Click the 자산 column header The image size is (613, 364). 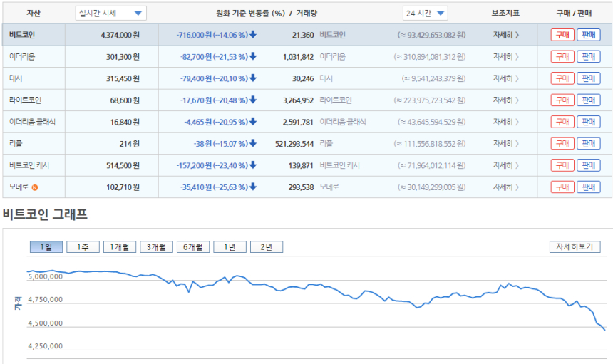(34, 14)
